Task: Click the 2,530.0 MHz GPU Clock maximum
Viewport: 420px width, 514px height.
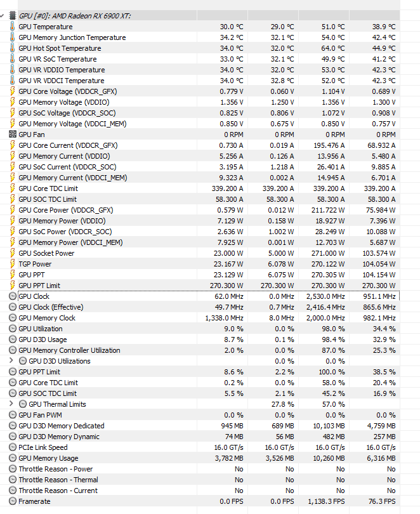Action: pyautogui.click(x=325, y=296)
